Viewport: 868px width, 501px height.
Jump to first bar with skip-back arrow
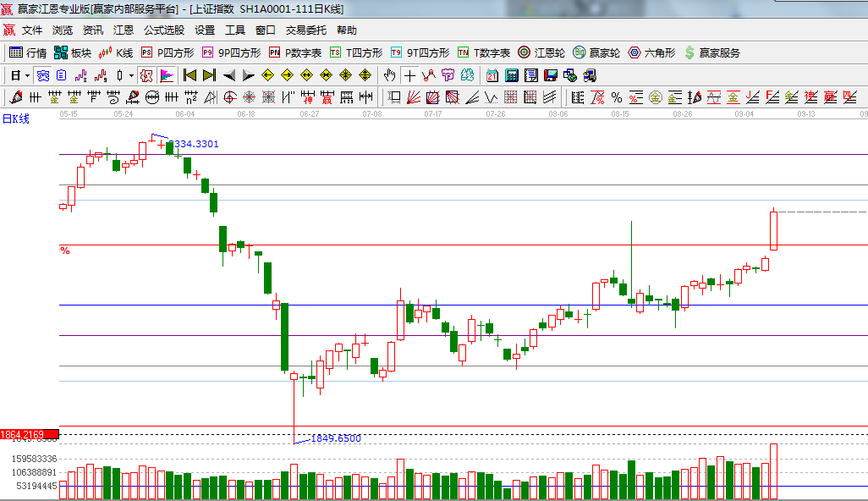click(x=190, y=75)
